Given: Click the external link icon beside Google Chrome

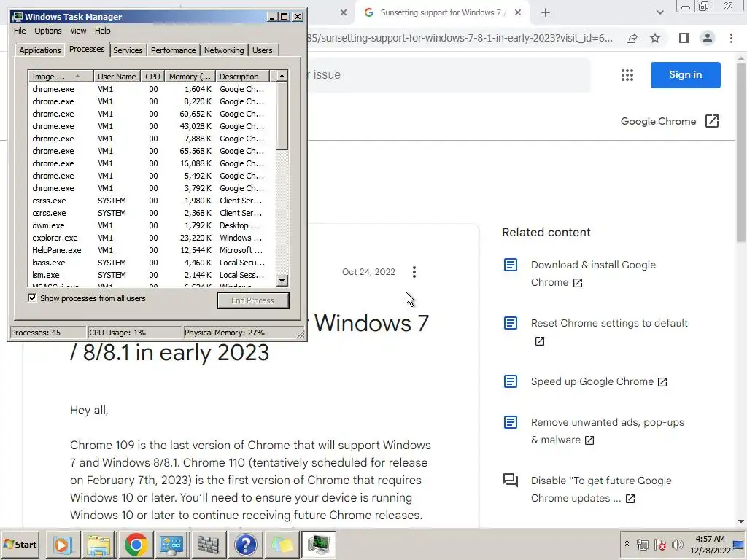Looking at the screenshot, I should 712,121.
